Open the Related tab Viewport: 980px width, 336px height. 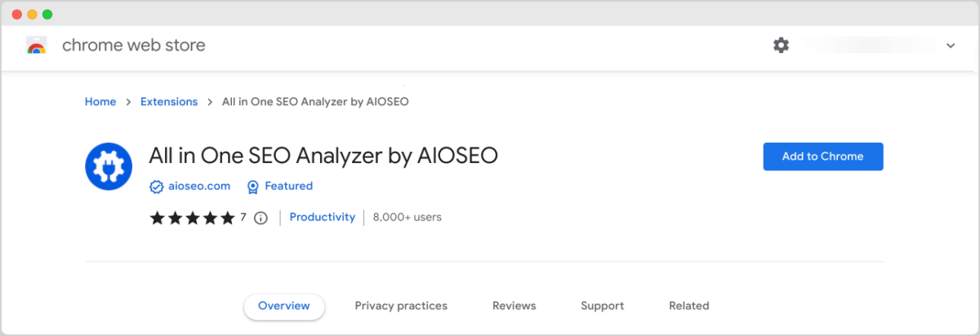(689, 306)
